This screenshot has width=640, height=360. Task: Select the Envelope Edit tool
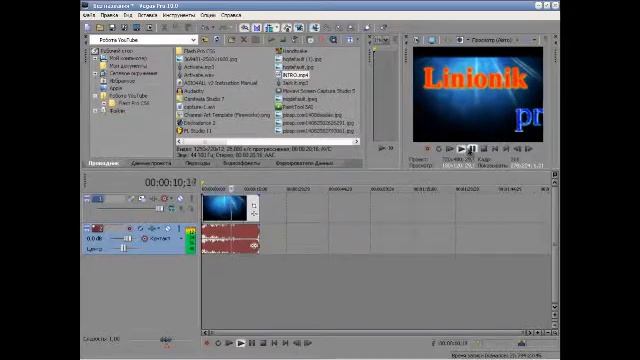(327, 28)
